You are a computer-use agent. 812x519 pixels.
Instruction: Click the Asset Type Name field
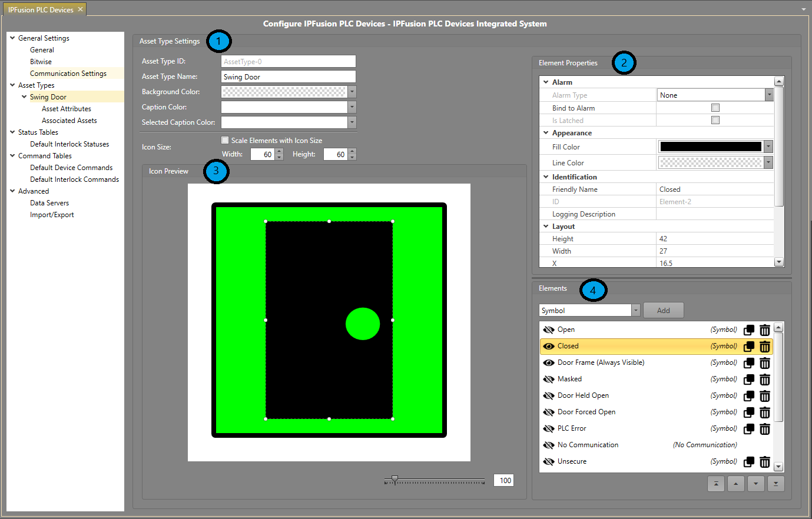coord(289,76)
